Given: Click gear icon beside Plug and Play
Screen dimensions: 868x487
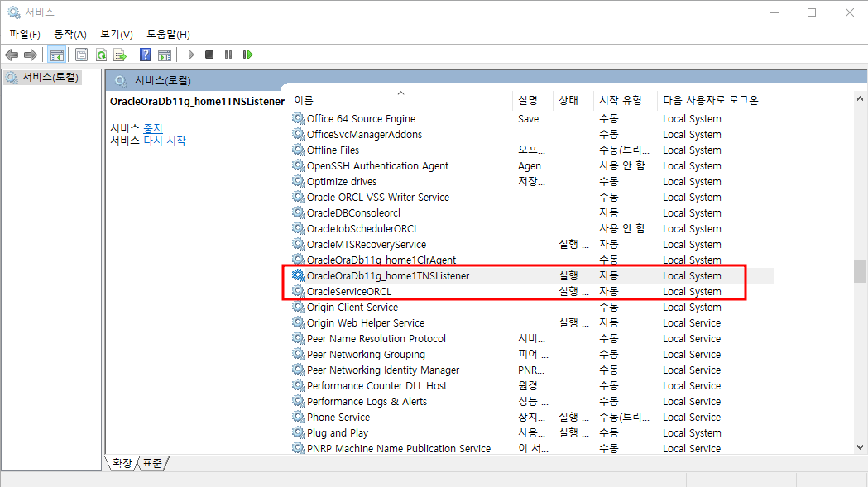Looking at the screenshot, I should tap(299, 432).
